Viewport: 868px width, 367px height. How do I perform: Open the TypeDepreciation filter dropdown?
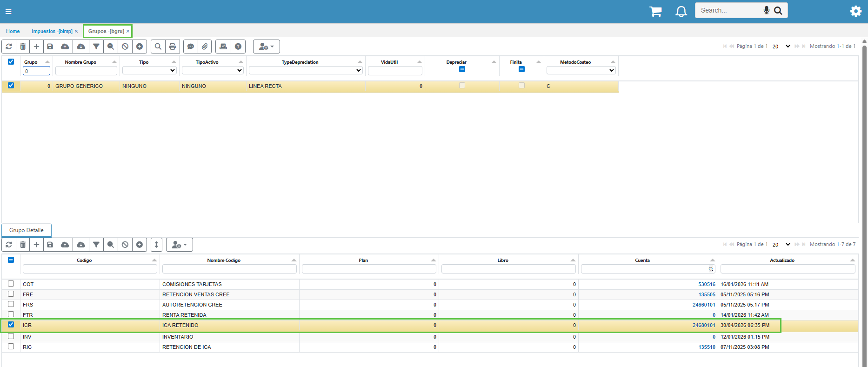pyautogui.click(x=306, y=71)
